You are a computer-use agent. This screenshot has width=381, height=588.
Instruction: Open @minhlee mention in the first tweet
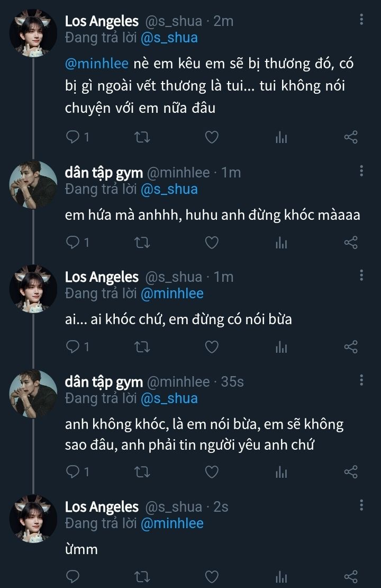pos(97,64)
